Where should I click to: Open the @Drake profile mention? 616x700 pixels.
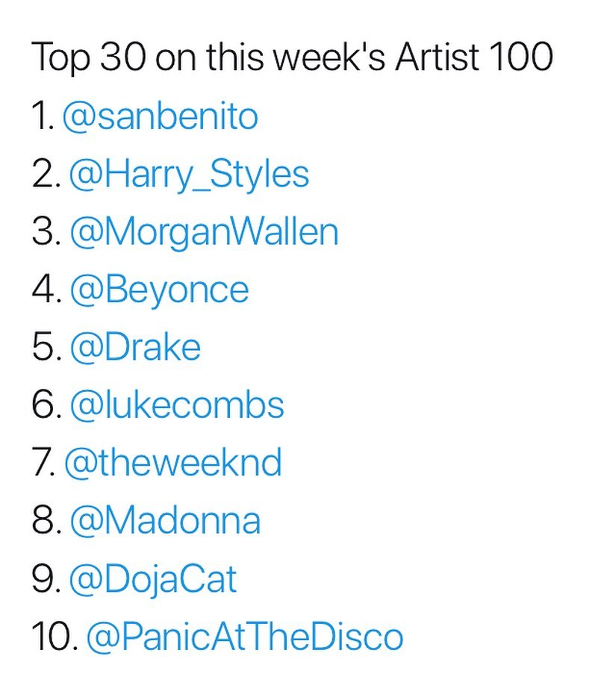click(135, 348)
